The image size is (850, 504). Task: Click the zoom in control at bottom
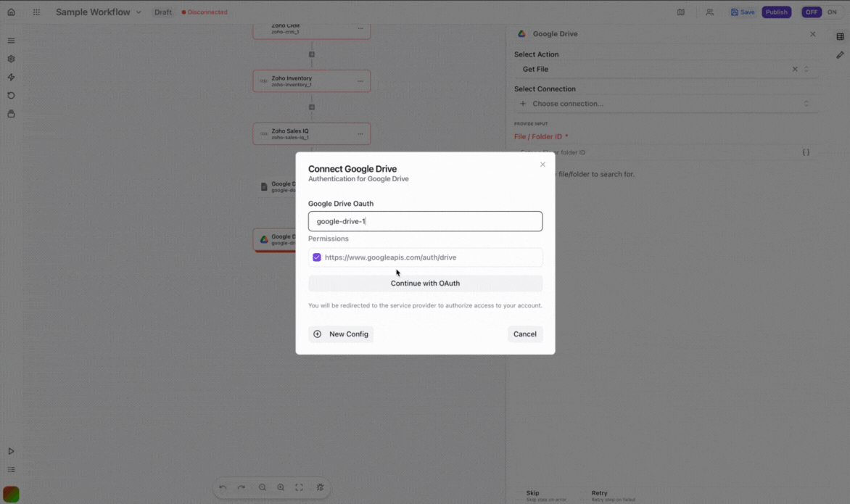281,487
